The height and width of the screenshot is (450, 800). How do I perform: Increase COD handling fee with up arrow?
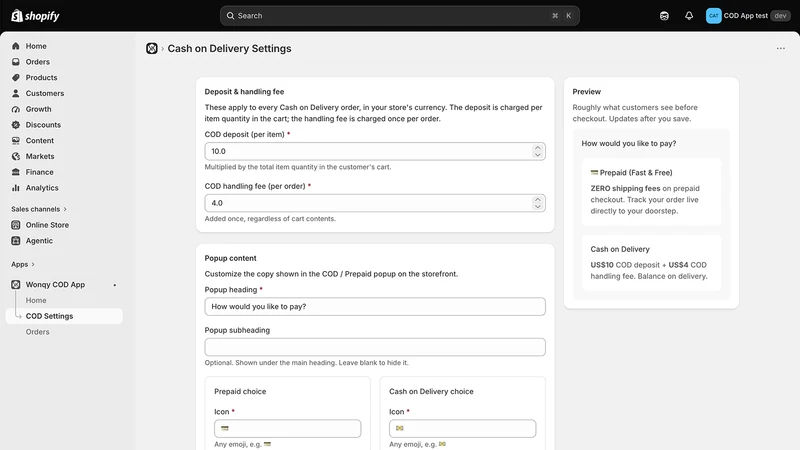(x=537, y=199)
